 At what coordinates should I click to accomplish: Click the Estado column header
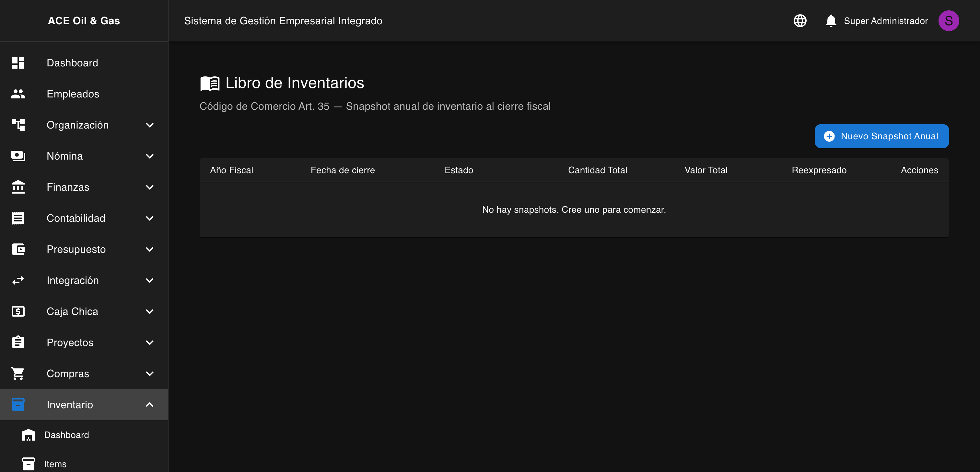coord(459,170)
